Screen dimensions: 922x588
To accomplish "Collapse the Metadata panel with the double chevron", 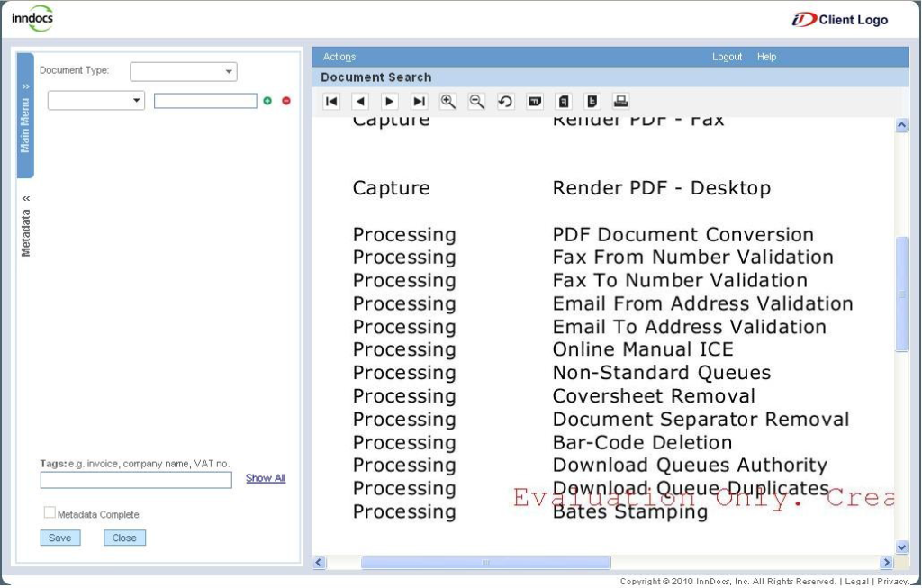I will coord(26,198).
